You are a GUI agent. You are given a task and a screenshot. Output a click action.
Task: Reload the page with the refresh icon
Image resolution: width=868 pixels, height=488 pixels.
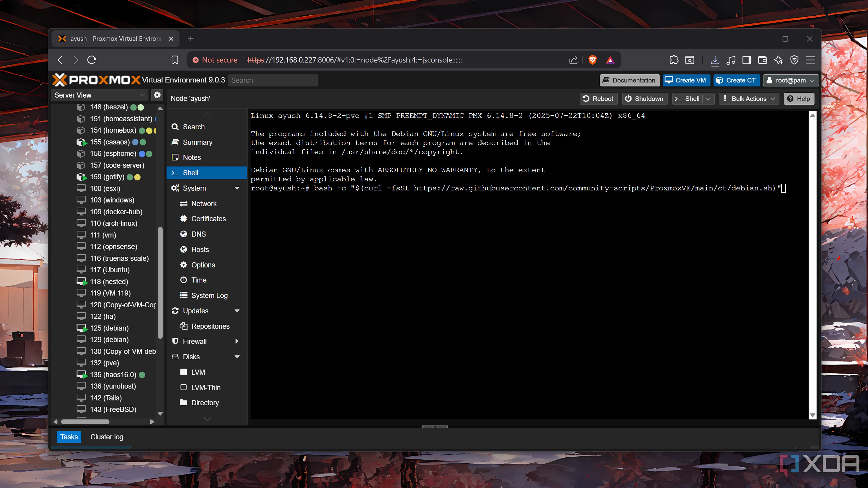[92, 60]
